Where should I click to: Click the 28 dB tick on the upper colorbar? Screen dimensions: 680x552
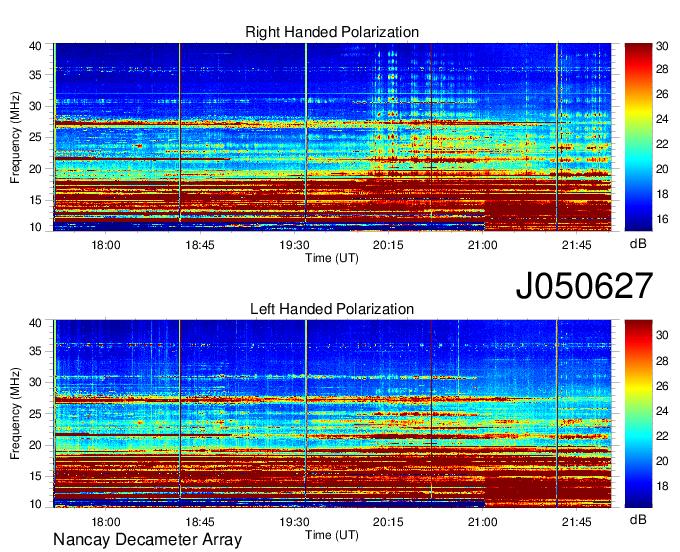pyautogui.click(x=662, y=69)
